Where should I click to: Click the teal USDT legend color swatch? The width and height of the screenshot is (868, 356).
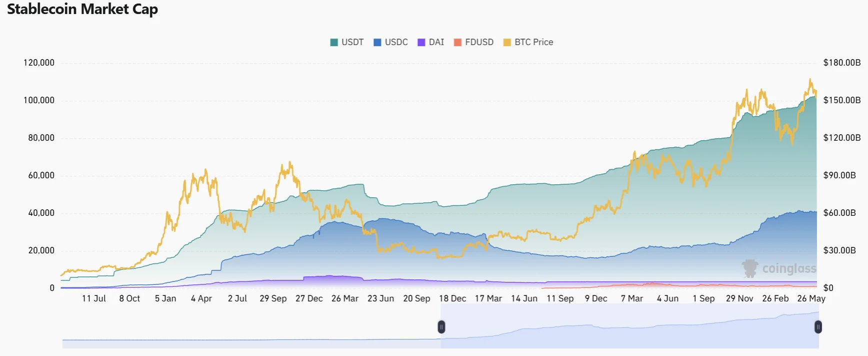(x=334, y=43)
